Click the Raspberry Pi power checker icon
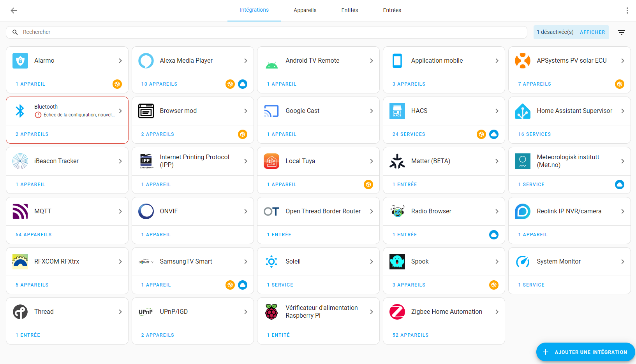The image size is (636, 364). (271, 312)
